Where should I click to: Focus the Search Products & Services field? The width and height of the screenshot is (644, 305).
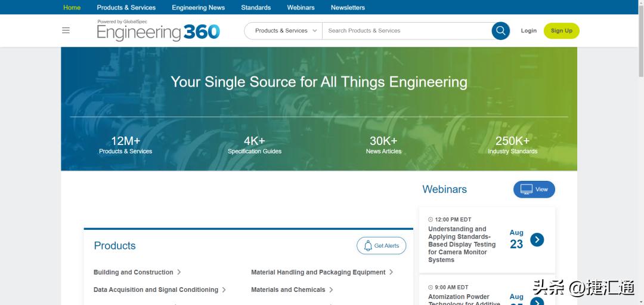click(x=405, y=30)
